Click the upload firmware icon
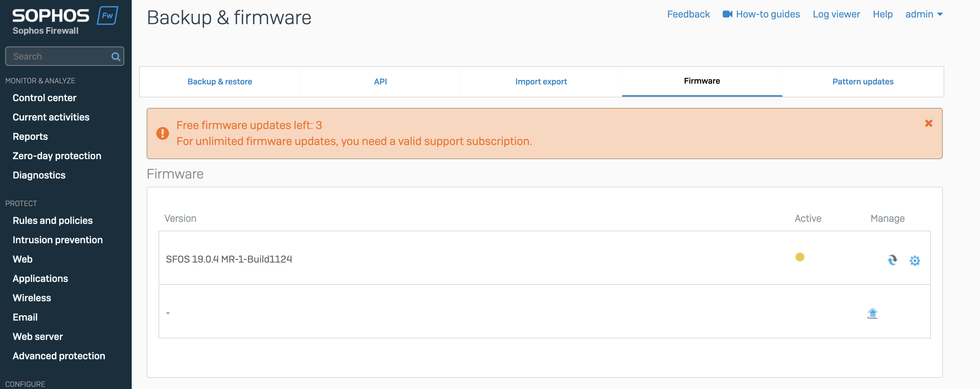Image resolution: width=980 pixels, height=389 pixels. 872,314
